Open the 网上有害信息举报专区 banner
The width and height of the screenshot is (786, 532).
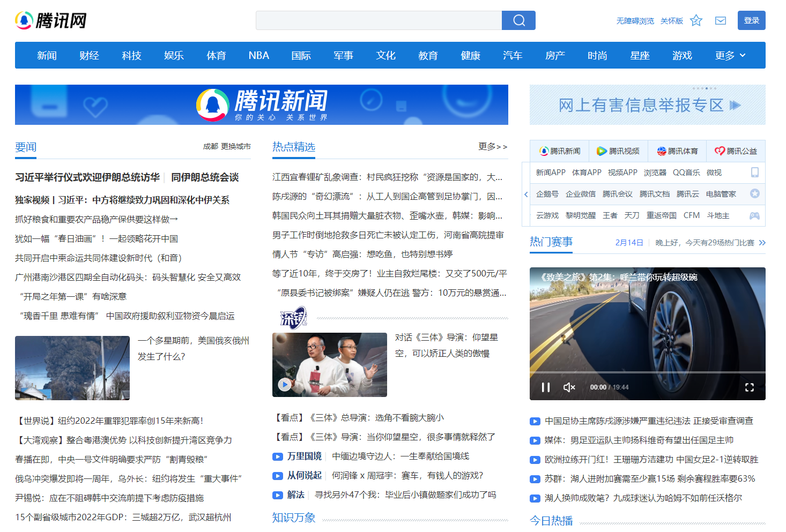[x=648, y=105]
